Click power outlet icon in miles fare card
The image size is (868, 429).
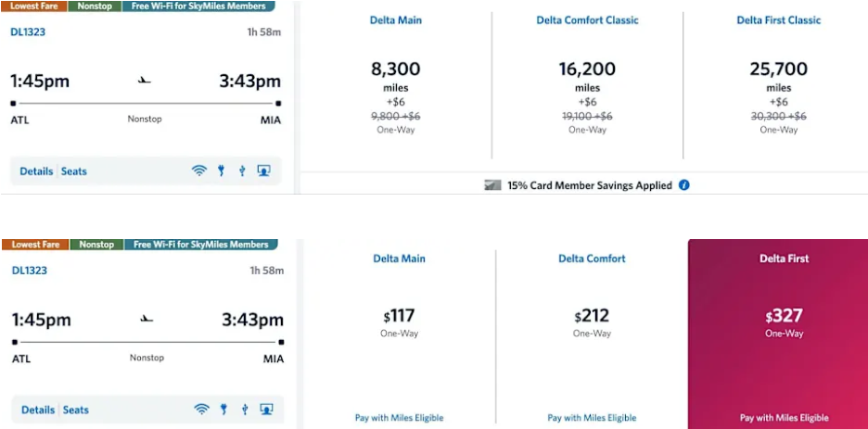221,170
